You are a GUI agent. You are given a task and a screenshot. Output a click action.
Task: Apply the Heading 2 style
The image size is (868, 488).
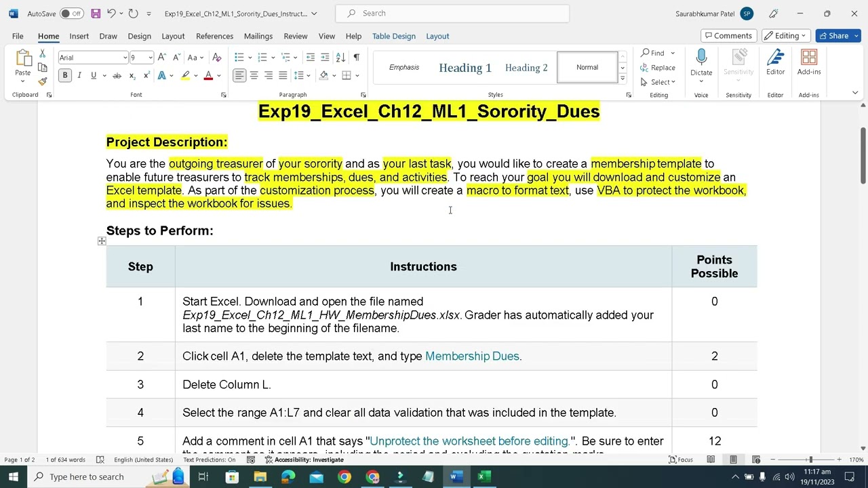coord(526,68)
